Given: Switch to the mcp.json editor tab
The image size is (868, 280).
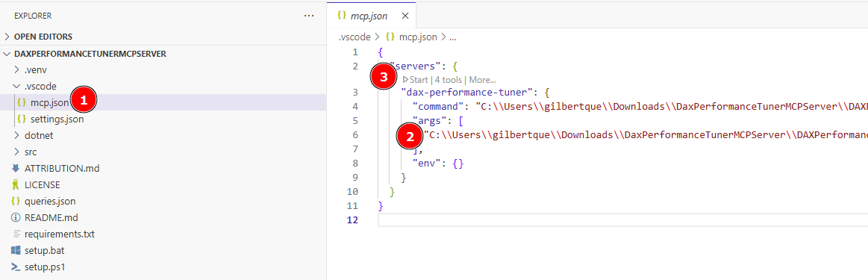Looking at the screenshot, I should (371, 16).
